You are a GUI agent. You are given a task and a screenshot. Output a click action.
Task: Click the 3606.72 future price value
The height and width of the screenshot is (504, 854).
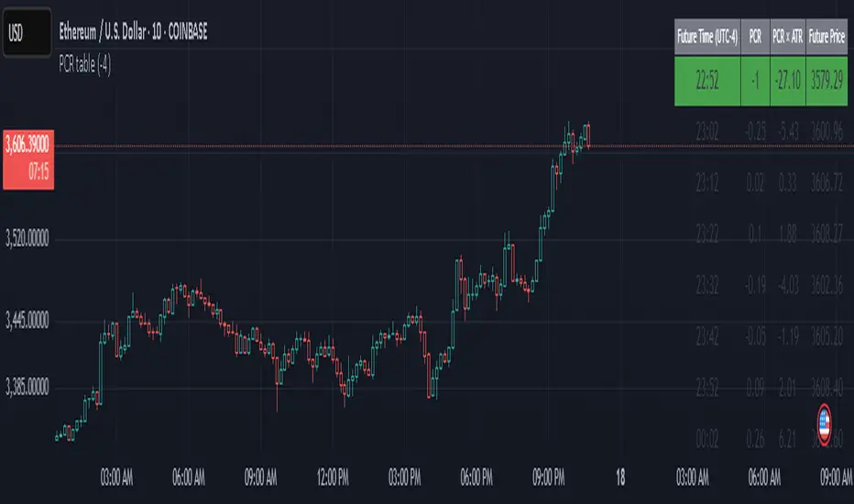(827, 183)
